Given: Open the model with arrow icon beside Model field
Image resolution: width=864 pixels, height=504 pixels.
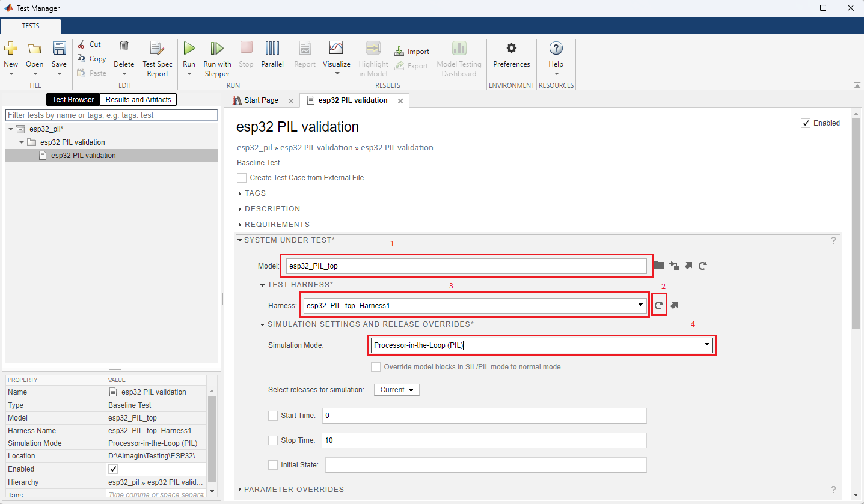Looking at the screenshot, I should pos(688,266).
